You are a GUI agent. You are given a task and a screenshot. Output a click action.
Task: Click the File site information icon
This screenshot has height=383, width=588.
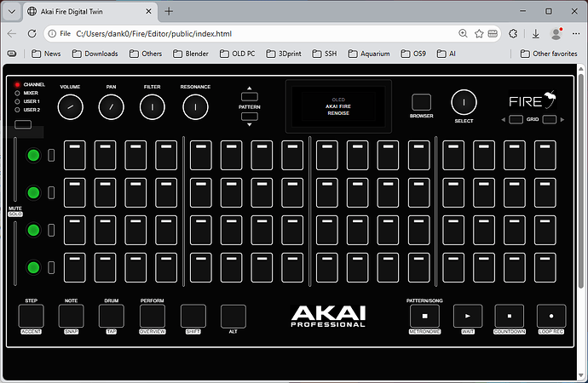(53, 34)
